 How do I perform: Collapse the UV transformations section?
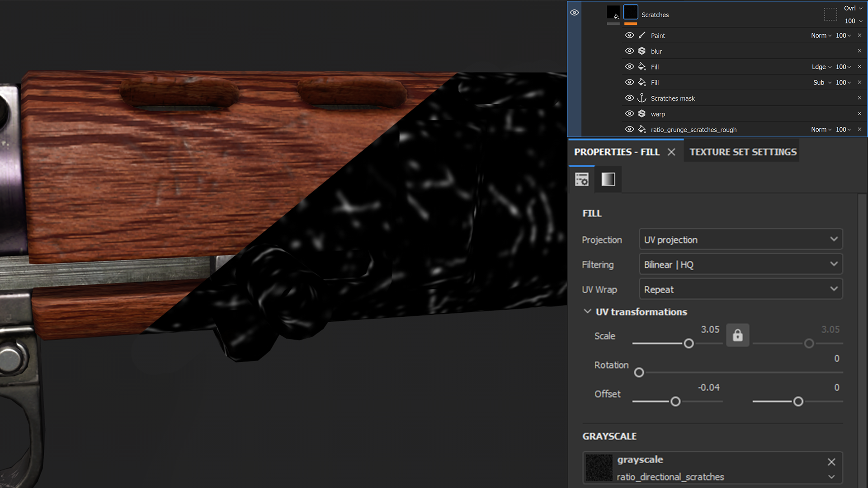pyautogui.click(x=587, y=311)
